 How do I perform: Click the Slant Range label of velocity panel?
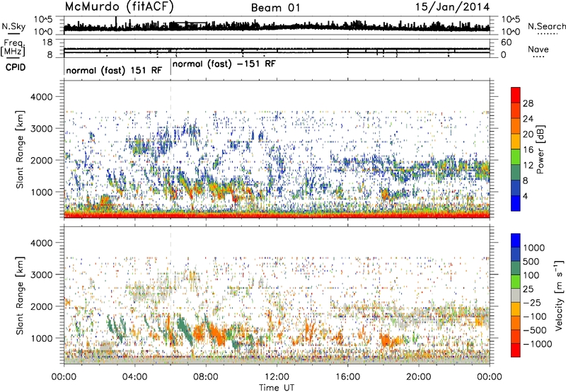coord(20,296)
